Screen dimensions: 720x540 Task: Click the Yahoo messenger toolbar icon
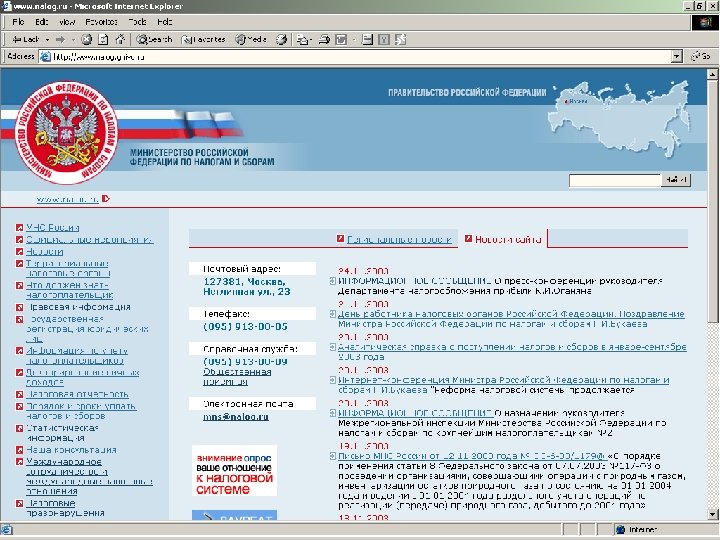click(384, 39)
